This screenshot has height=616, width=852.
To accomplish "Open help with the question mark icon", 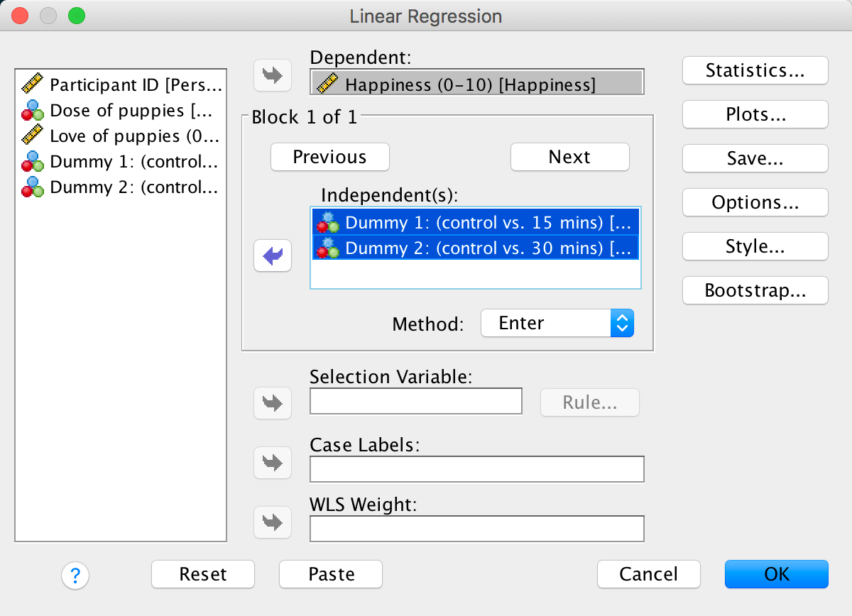I will (75, 574).
